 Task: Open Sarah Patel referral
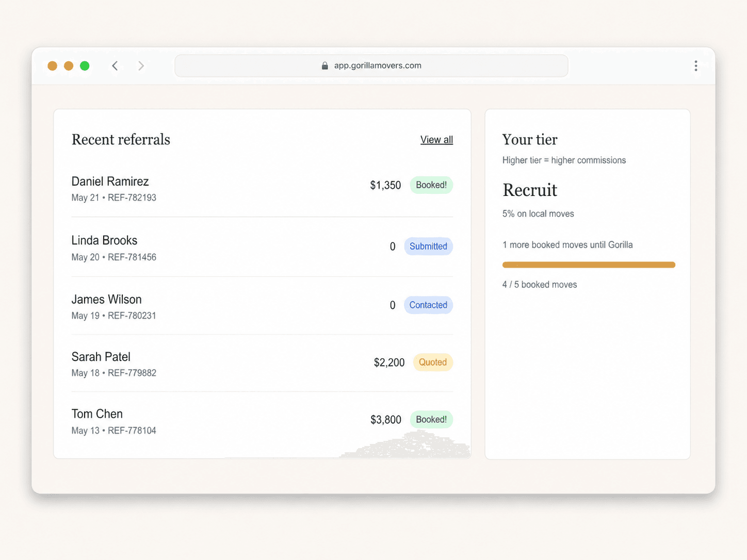pos(101,357)
